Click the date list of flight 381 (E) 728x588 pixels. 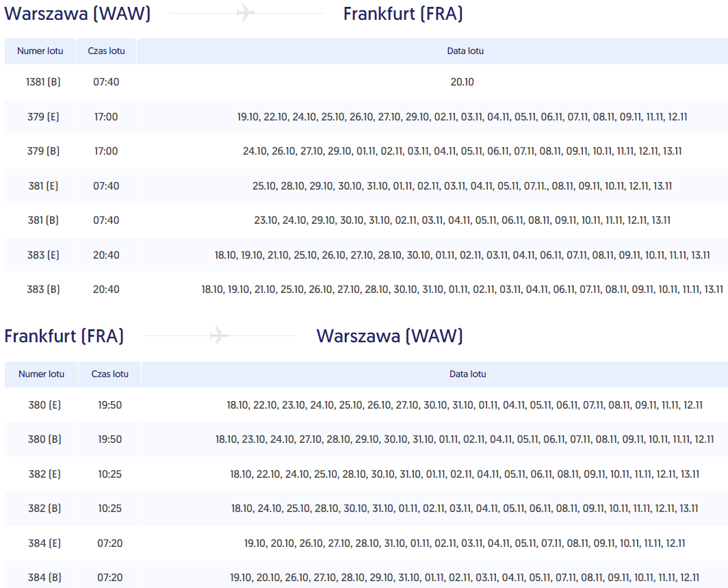click(463, 186)
